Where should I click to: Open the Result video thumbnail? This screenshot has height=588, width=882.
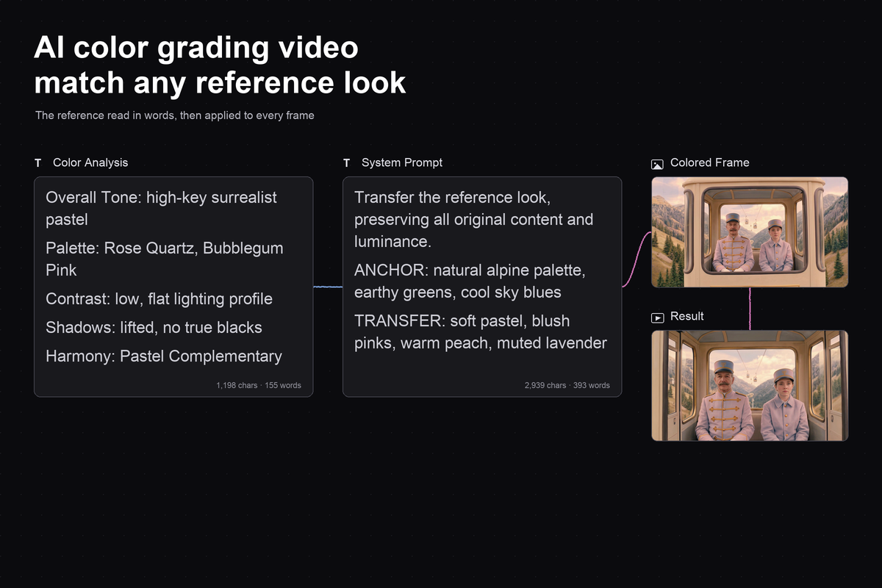pos(750,385)
